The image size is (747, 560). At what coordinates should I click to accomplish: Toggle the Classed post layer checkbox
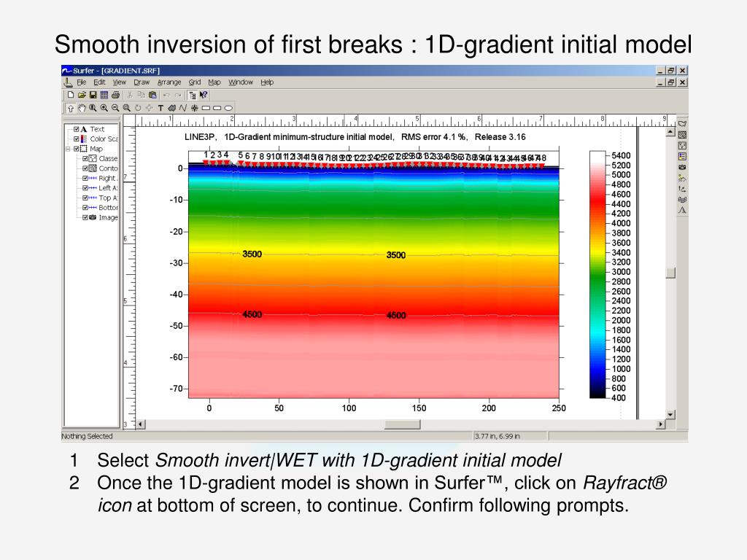[x=85, y=158]
